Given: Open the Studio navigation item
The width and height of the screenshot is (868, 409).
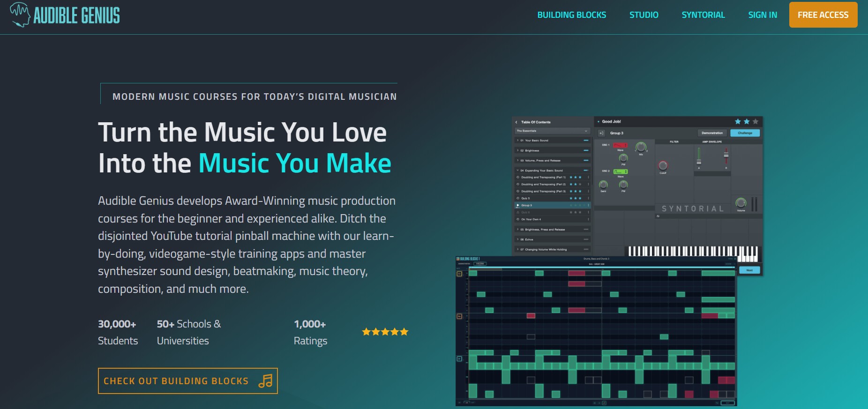Looking at the screenshot, I should tap(644, 15).
